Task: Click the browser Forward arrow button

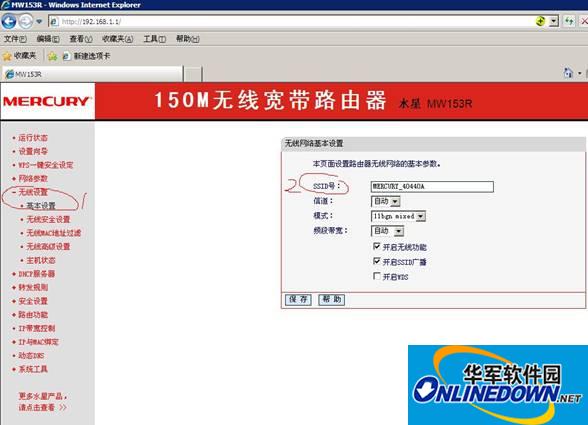Action: (26, 21)
